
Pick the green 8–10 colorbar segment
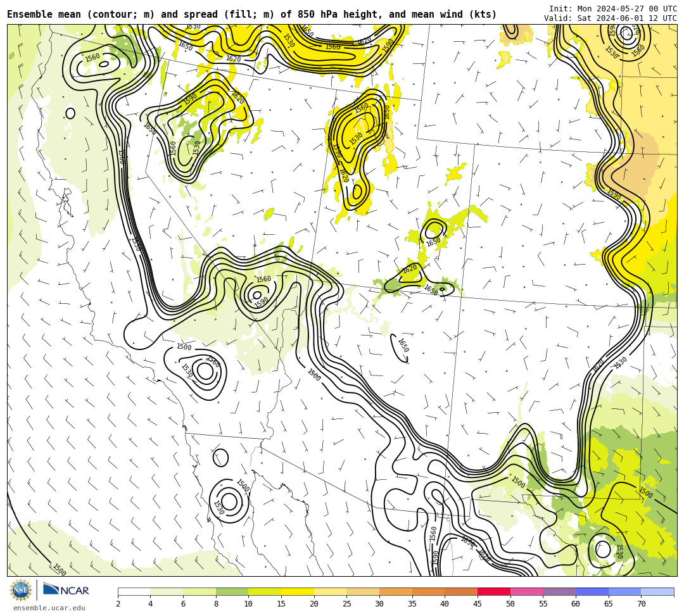tap(232, 591)
